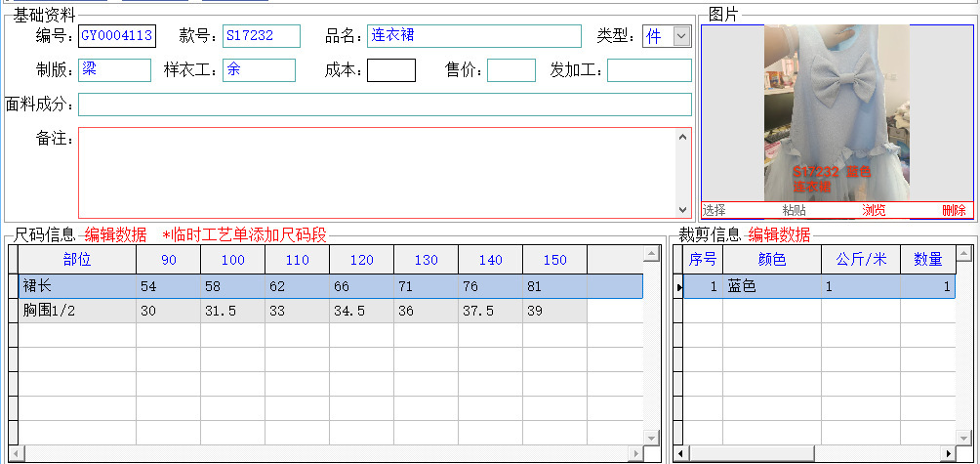
Task: Click inside the 备注 remarks text area
Action: 378,173
